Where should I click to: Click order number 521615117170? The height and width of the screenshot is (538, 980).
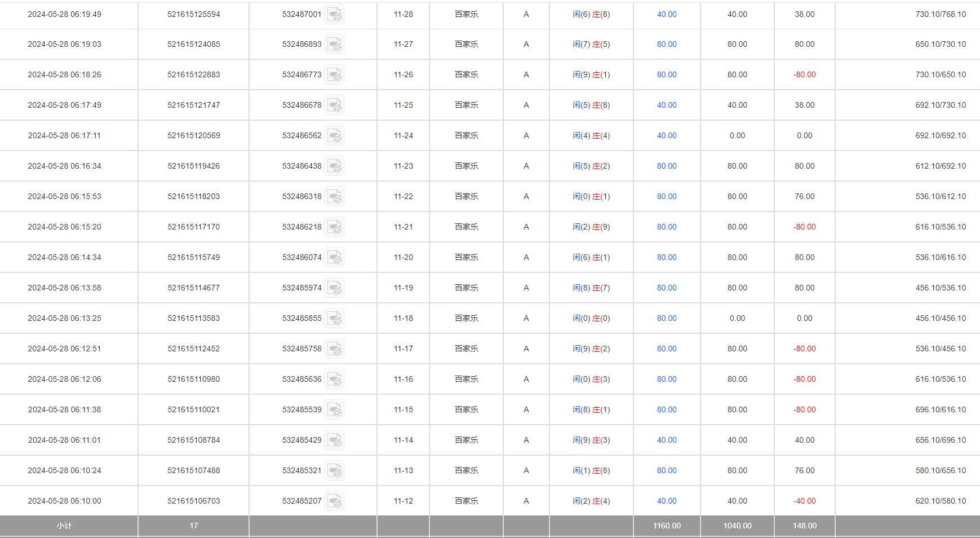[x=193, y=227]
